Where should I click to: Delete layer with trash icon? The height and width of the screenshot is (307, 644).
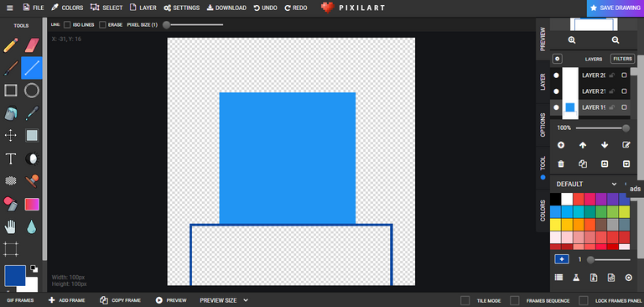(x=561, y=164)
